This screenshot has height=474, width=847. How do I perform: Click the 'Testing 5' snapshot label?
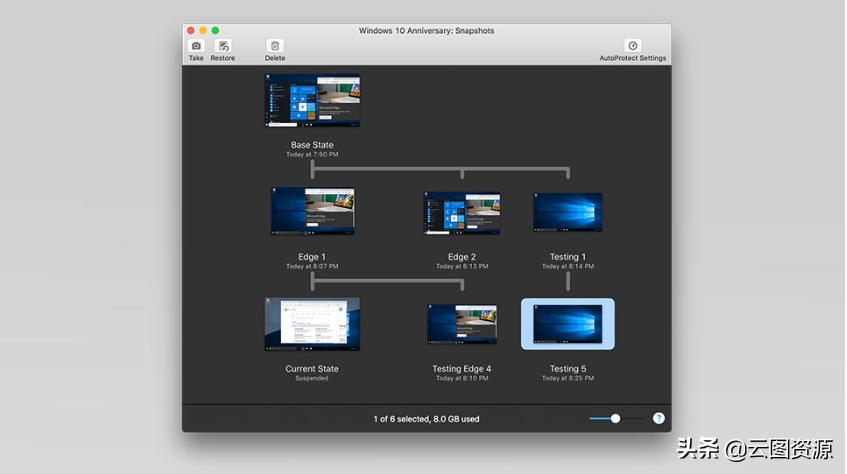tap(568, 369)
